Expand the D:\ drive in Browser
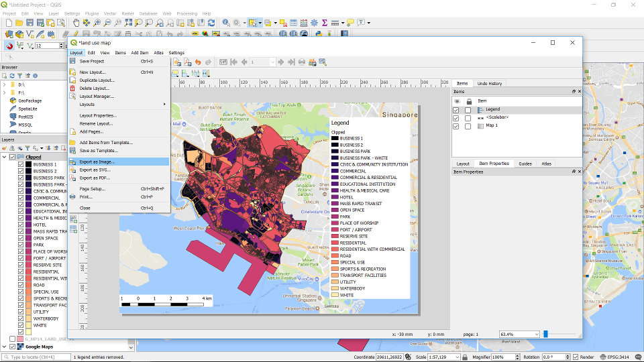This screenshot has height=362, width=644. point(5,85)
